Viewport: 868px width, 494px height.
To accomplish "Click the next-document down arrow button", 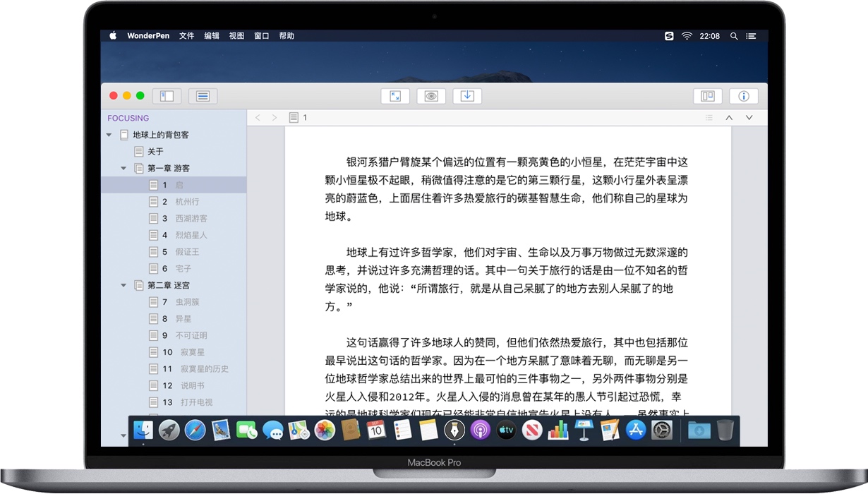I will pos(749,117).
